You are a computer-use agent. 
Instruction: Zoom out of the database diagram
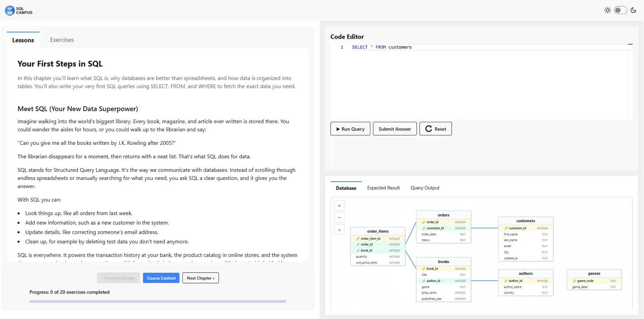339,218
